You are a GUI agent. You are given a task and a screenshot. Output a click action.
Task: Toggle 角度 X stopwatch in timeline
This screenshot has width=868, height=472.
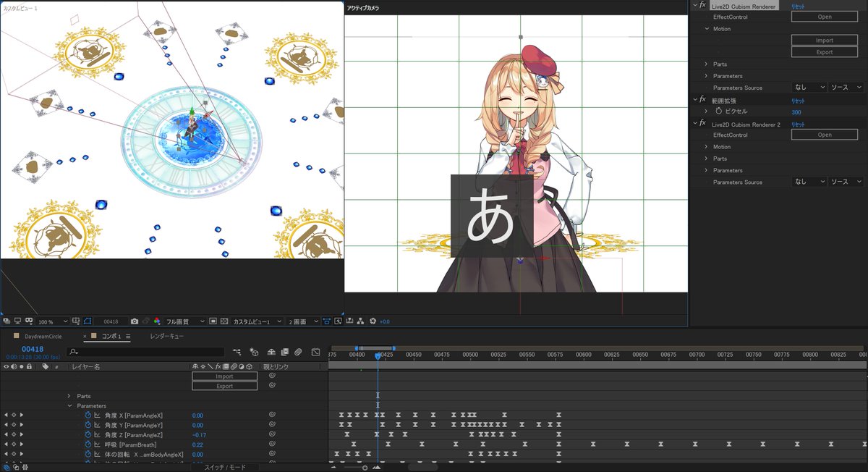coord(88,416)
